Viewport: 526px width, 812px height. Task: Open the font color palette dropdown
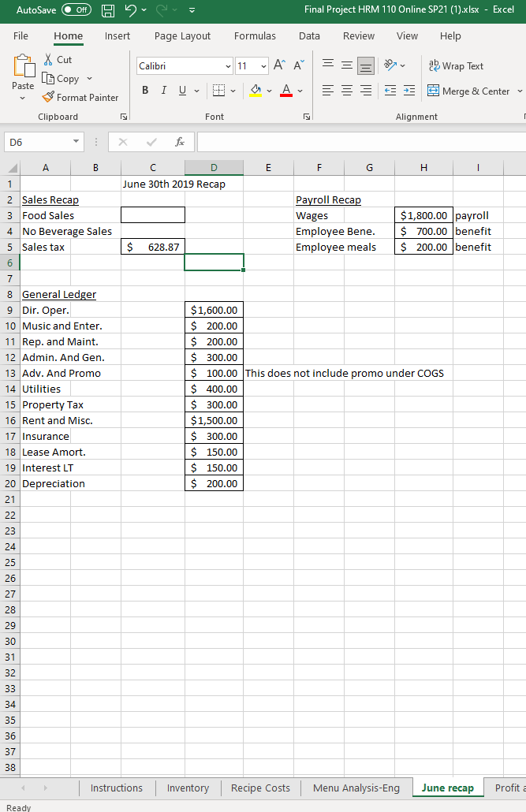point(300,91)
